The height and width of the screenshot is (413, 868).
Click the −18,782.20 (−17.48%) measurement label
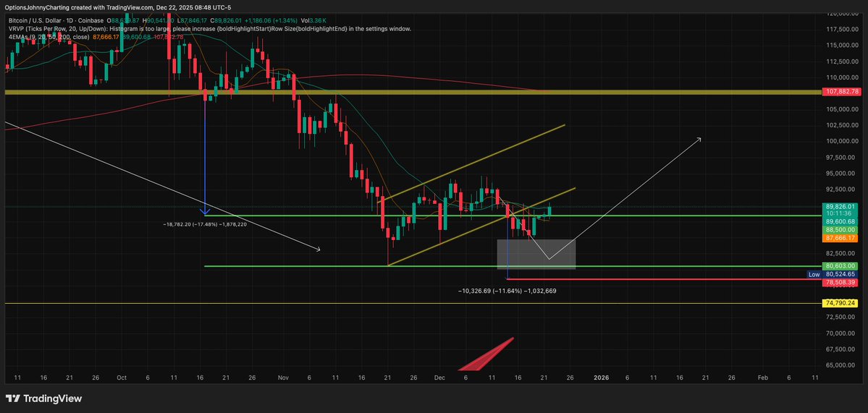point(205,224)
